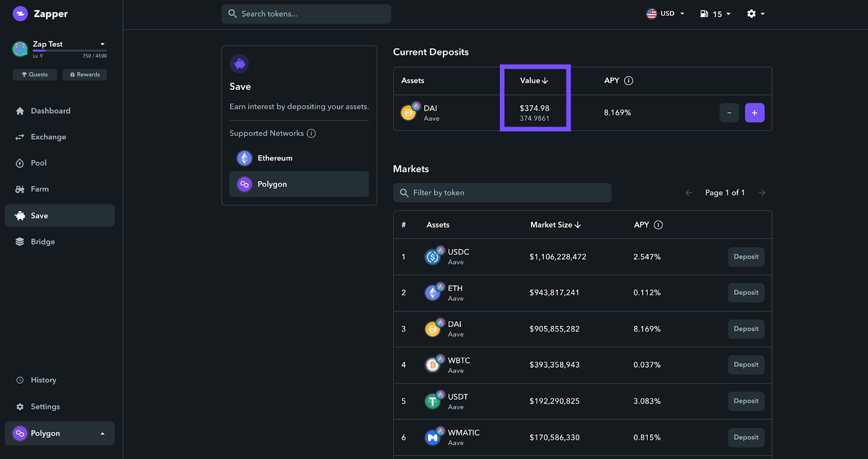Click the Ethereum network logo icon

click(245, 158)
